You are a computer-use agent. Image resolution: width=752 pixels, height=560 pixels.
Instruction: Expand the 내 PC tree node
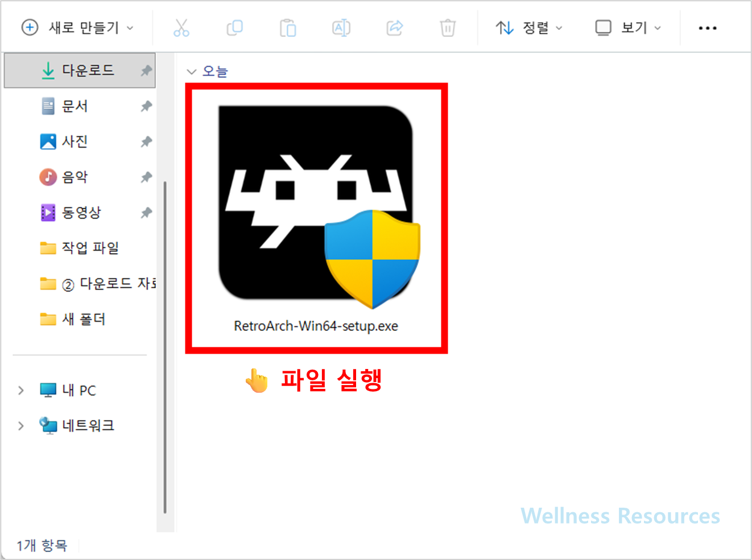21,390
